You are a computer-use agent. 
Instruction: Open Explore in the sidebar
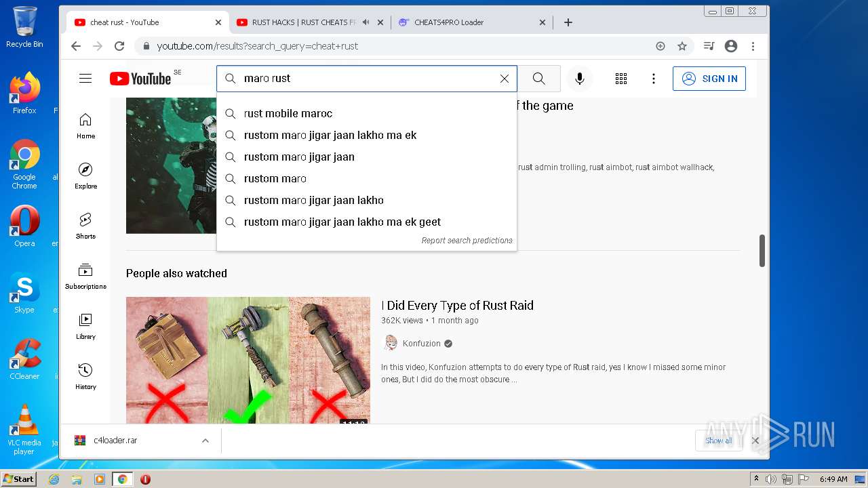click(x=85, y=176)
